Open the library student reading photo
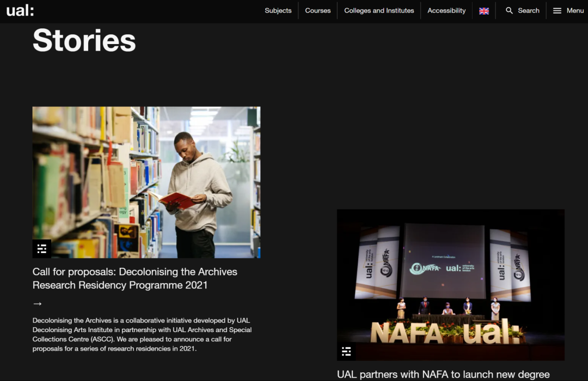This screenshot has width=588, height=381. click(146, 182)
